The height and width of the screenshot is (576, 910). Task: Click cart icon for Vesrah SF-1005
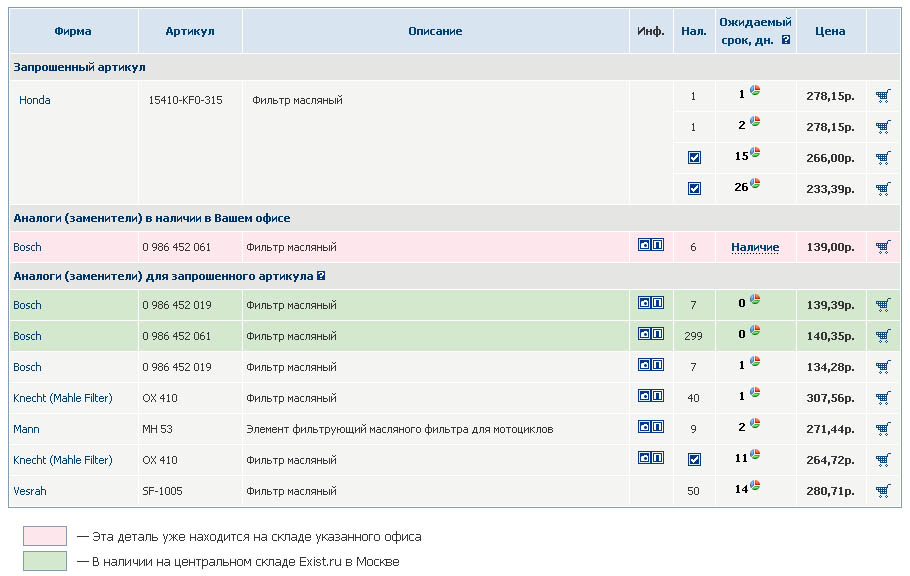coord(882,491)
